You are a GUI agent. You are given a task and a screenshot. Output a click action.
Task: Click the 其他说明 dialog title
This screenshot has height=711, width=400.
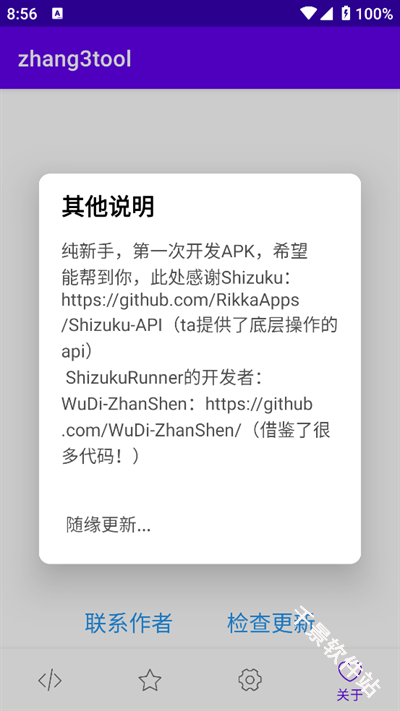pos(108,207)
